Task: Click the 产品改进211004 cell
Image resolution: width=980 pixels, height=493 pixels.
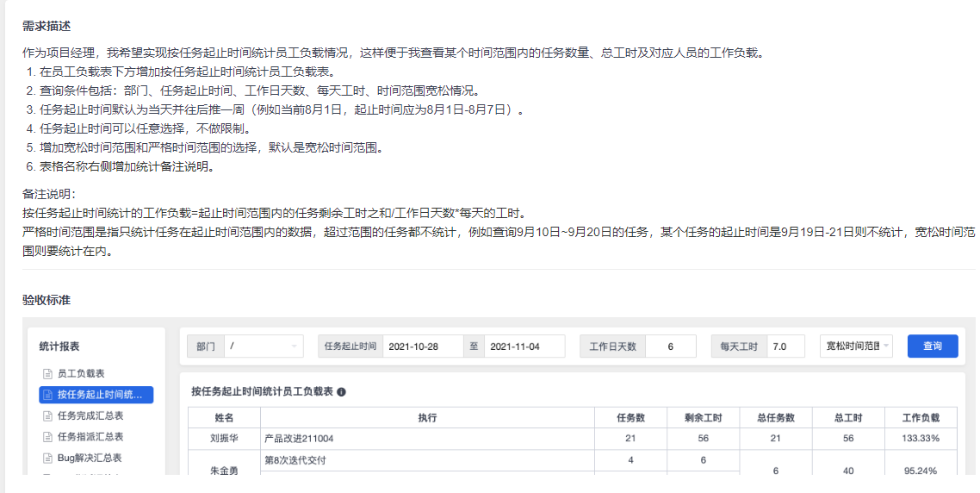Action: 427,439
